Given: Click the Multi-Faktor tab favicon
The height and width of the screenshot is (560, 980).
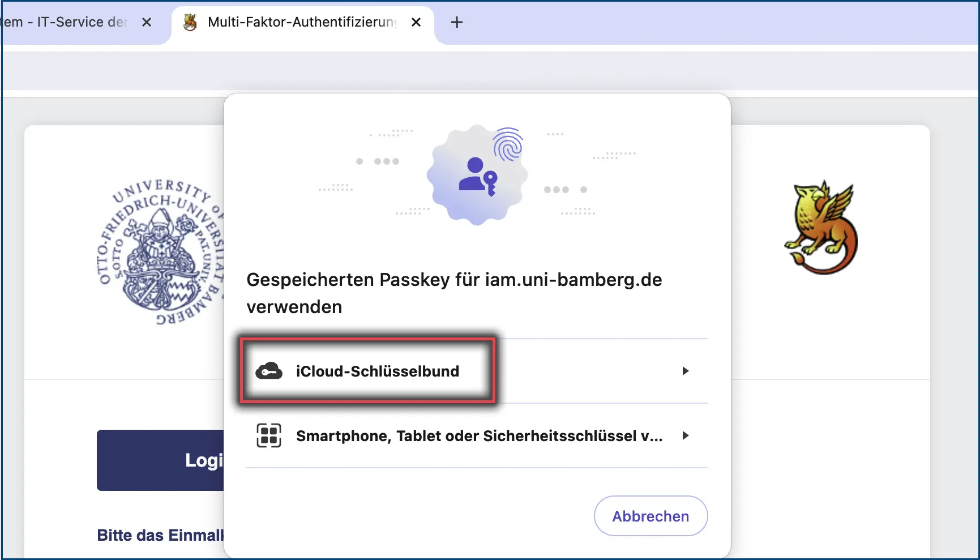Looking at the screenshot, I should click(191, 22).
